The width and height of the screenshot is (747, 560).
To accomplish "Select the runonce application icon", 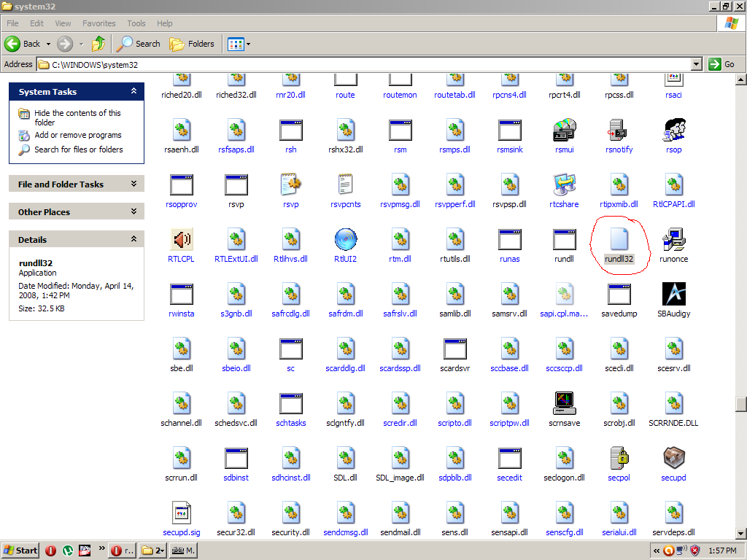I will pyautogui.click(x=673, y=239).
